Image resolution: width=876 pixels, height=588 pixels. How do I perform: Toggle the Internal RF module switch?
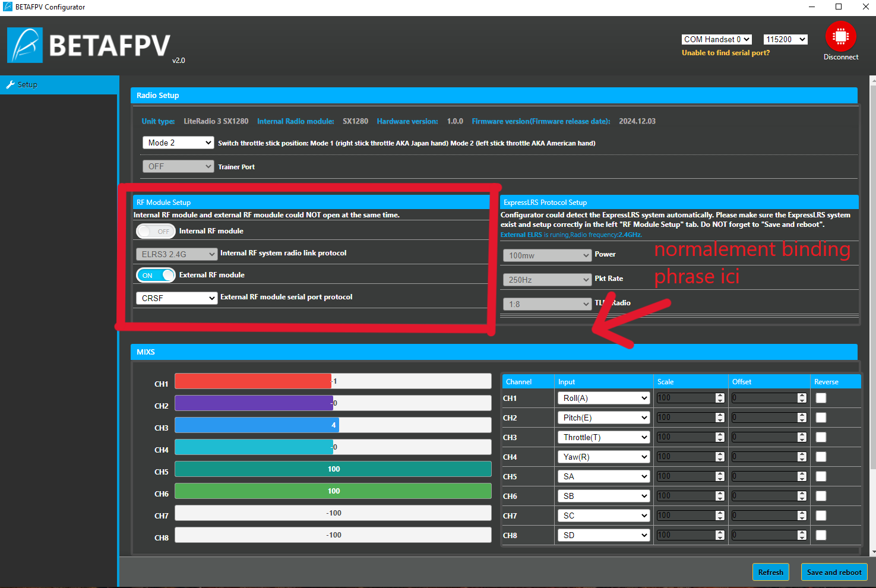(156, 231)
